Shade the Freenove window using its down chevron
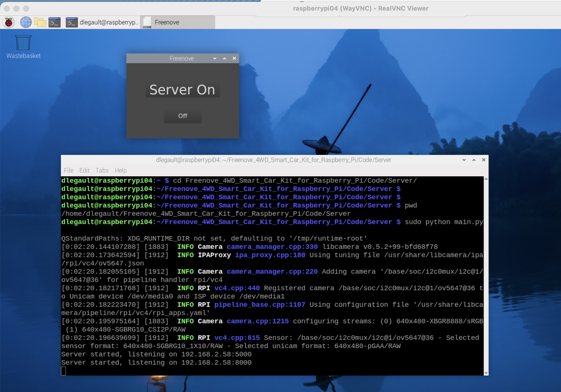 click(214, 58)
